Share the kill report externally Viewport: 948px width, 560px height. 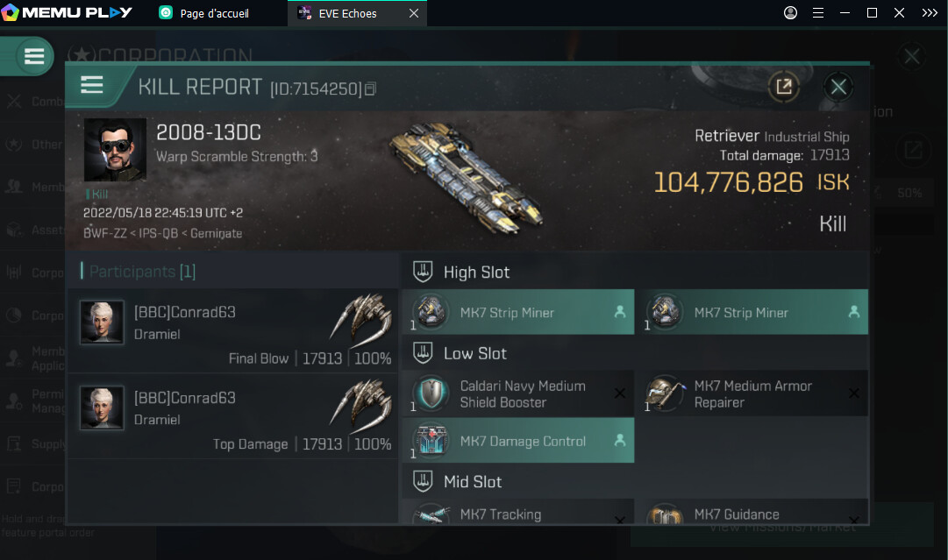[x=783, y=87]
